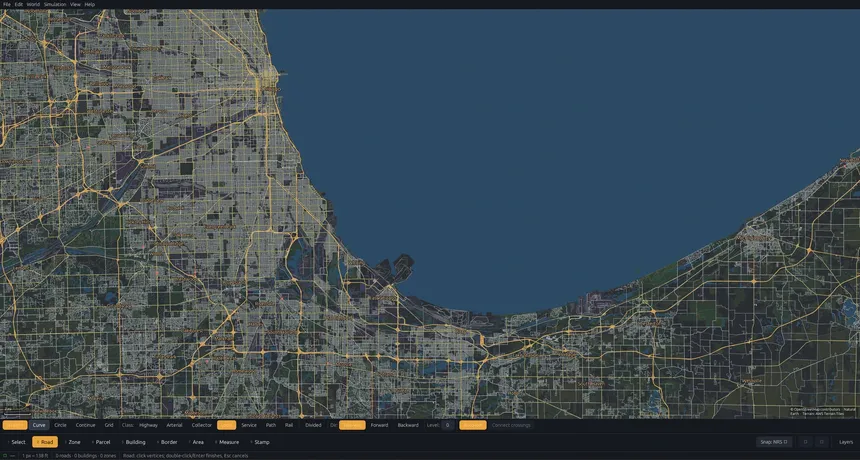
Task: Click the Level number field
Action: click(448, 425)
